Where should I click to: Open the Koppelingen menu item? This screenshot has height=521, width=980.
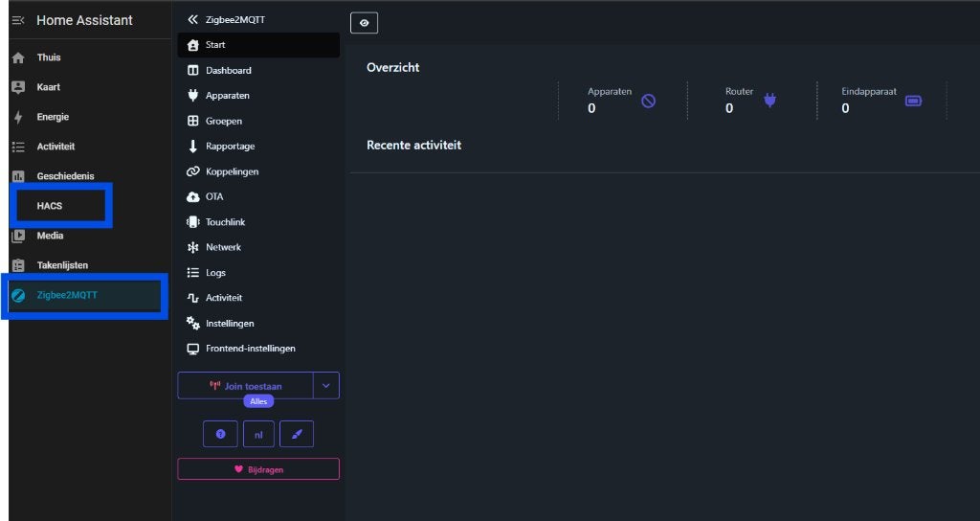click(258, 171)
